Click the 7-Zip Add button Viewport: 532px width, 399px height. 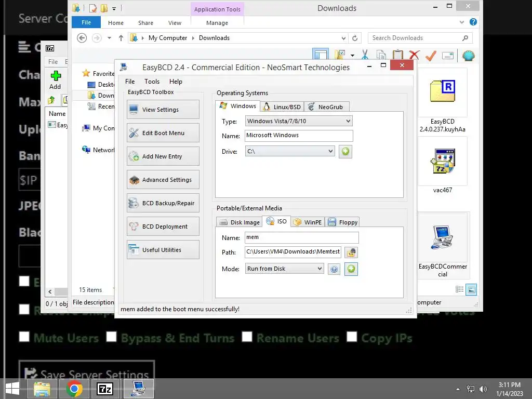click(x=55, y=80)
